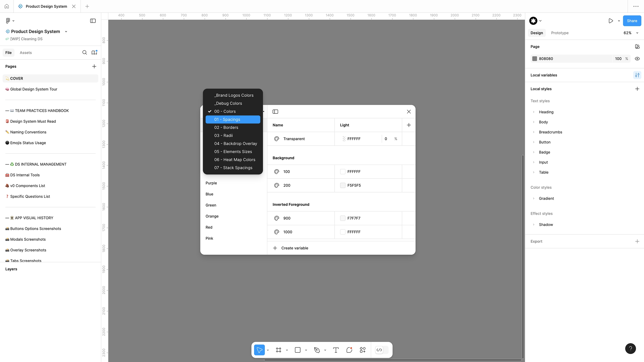Select the COVER page

[x=16, y=78]
